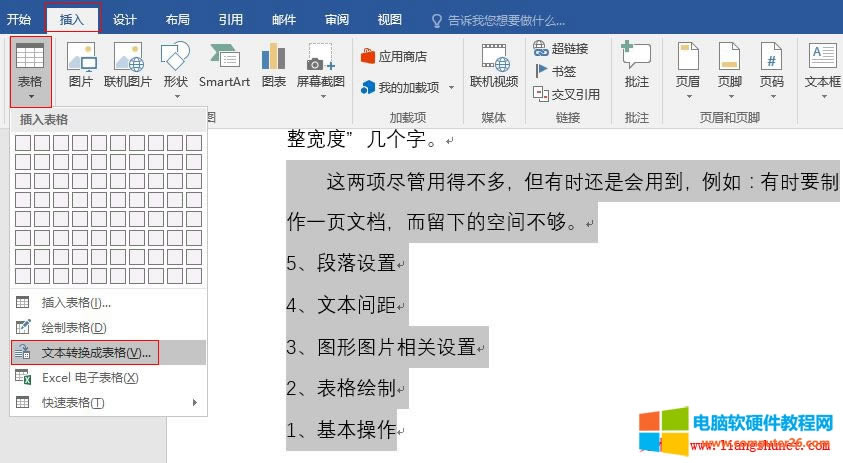Screen dimensions: 843x463
Task: Choose 快速表格(T) menu entry
Action: point(109,402)
